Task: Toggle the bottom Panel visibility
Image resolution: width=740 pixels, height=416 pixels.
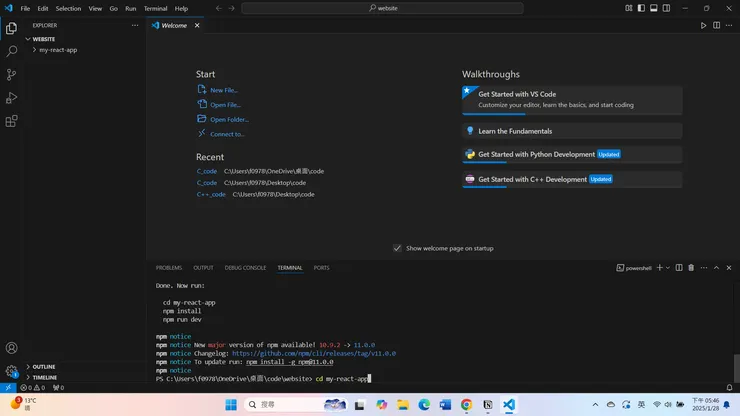Action: (x=654, y=8)
